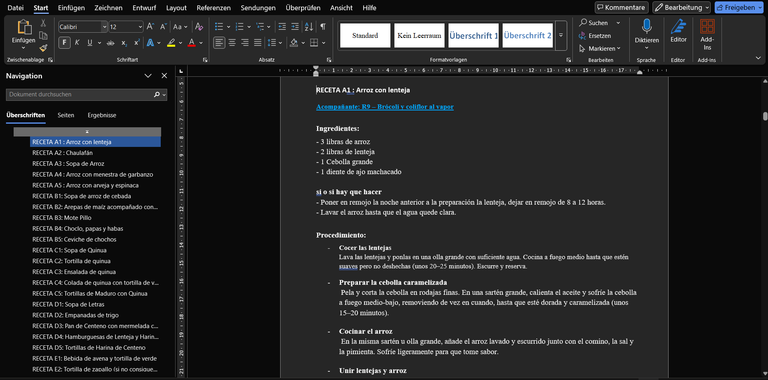This screenshot has width=768, height=380.
Task: Click in the Dokument durchsuchen search field
Action: 80,95
